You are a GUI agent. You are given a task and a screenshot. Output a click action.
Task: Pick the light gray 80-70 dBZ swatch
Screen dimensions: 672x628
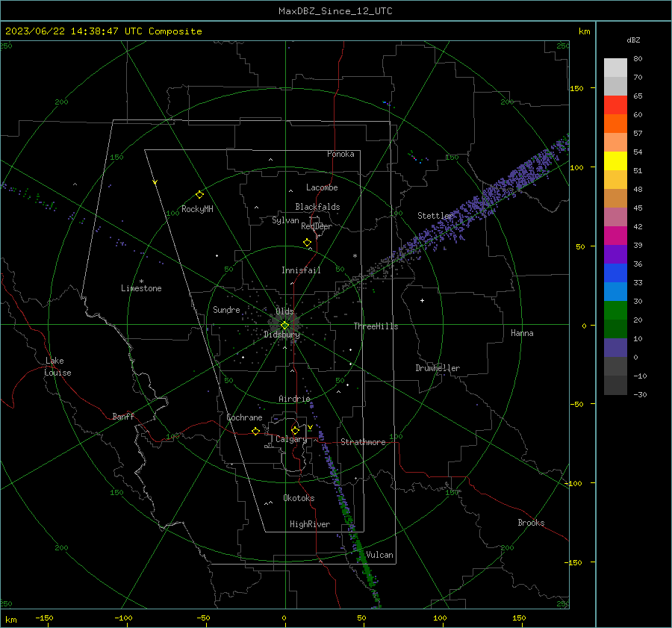615,68
